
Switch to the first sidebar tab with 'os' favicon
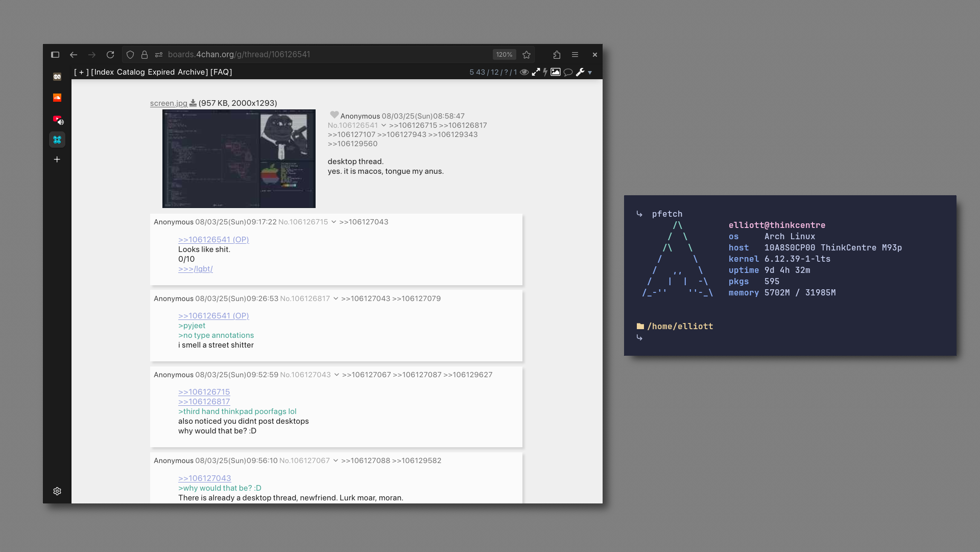[57, 77]
